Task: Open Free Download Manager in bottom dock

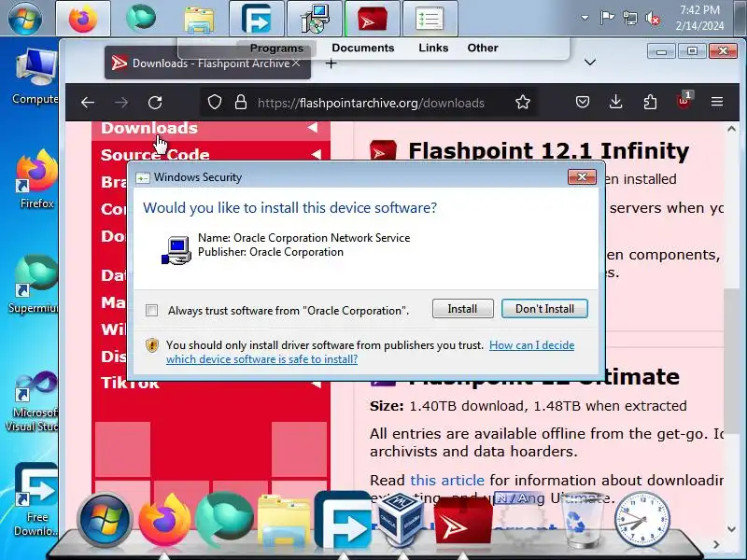Action: [x=344, y=520]
